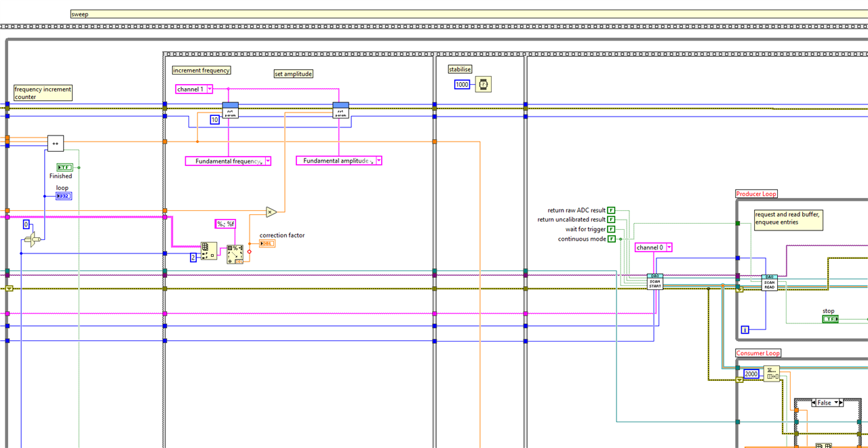This screenshot has width=868, height=448.
Task: Open the Fundamental amplitude dropdown
Action: tap(378, 161)
